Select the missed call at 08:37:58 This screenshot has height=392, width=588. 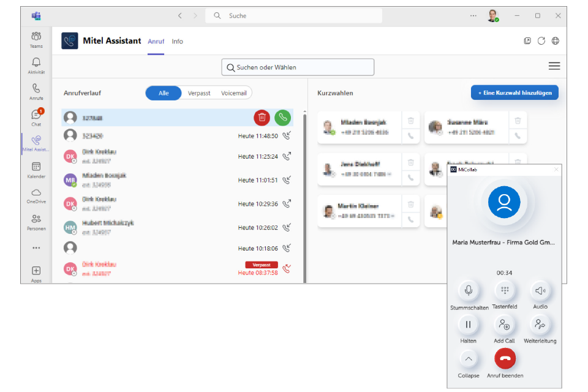pyautogui.click(x=178, y=269)
